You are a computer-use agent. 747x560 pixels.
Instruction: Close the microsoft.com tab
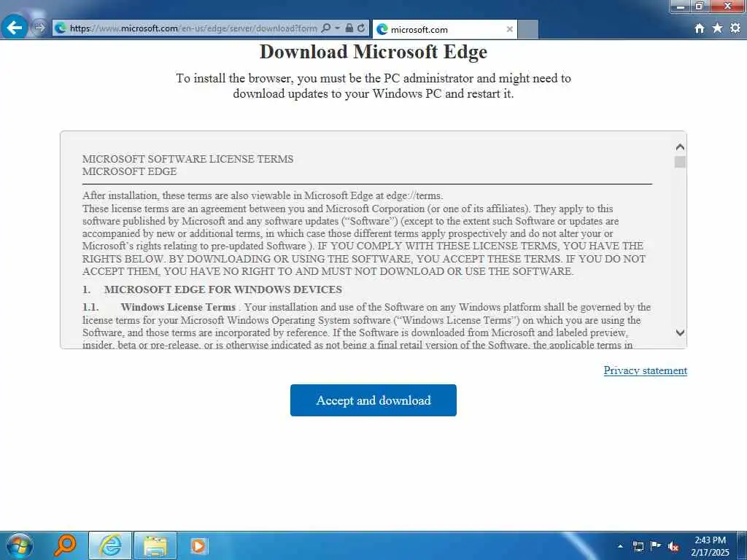coord(509,29)
